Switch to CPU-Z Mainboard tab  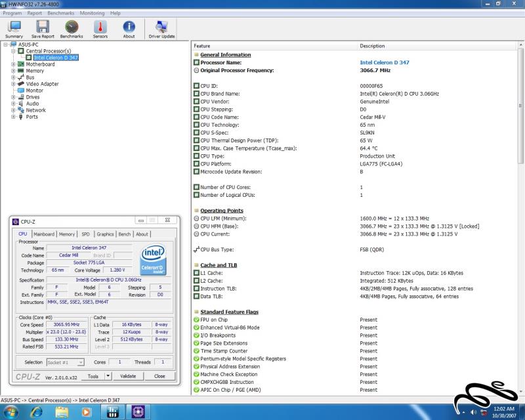[44, 234]
